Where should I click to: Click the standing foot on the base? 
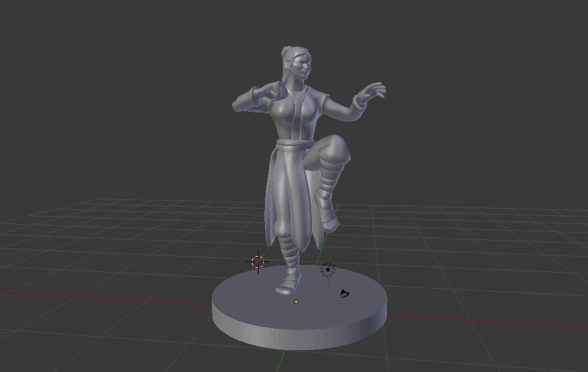click(288, 284)
